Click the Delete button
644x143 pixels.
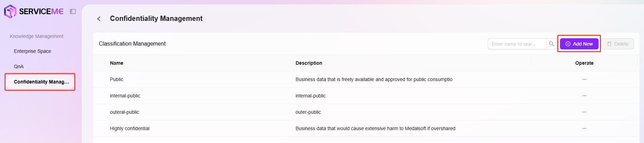click(x=618, y=44)
